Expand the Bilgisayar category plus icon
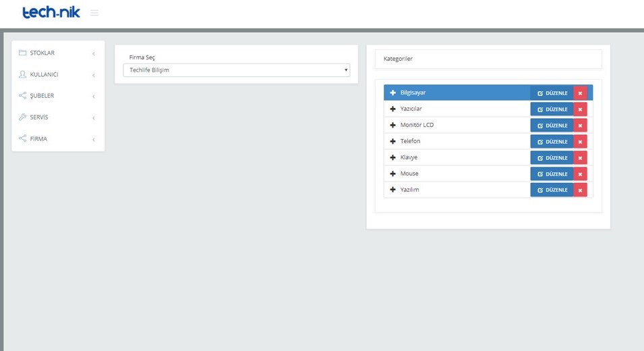Image resolution: width=644 pixels, height=351 pixels. pos(393,92)
